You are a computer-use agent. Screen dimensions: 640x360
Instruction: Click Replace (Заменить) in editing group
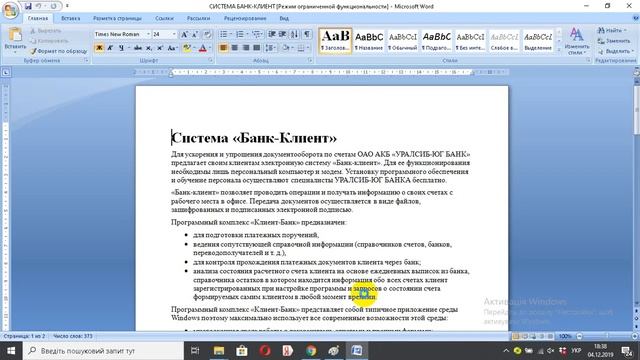[x=614, y=41]
